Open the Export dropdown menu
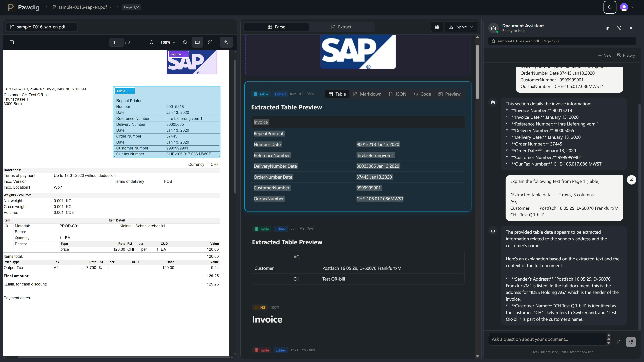 461,27
